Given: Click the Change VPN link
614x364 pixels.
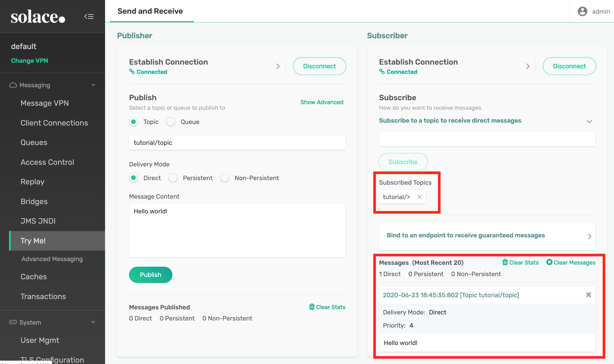Looking at the screenshot, I should point(30,61).
